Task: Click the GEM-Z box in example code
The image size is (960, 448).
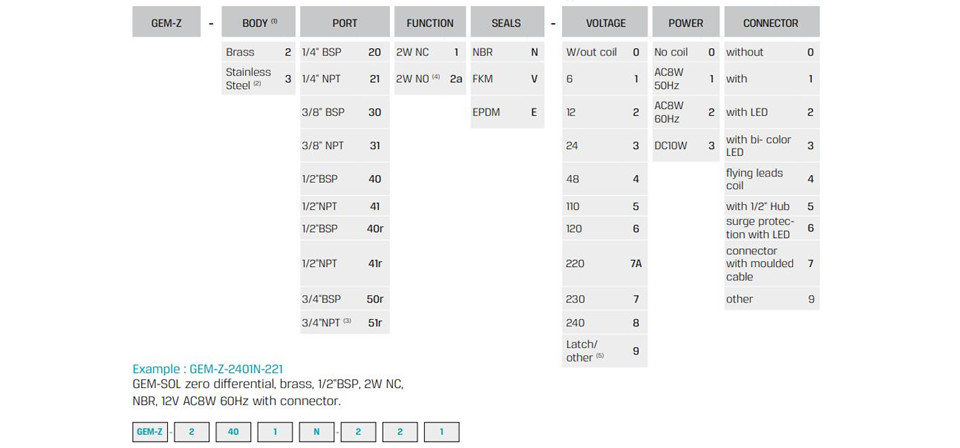Action: click(x=150, y=431)
